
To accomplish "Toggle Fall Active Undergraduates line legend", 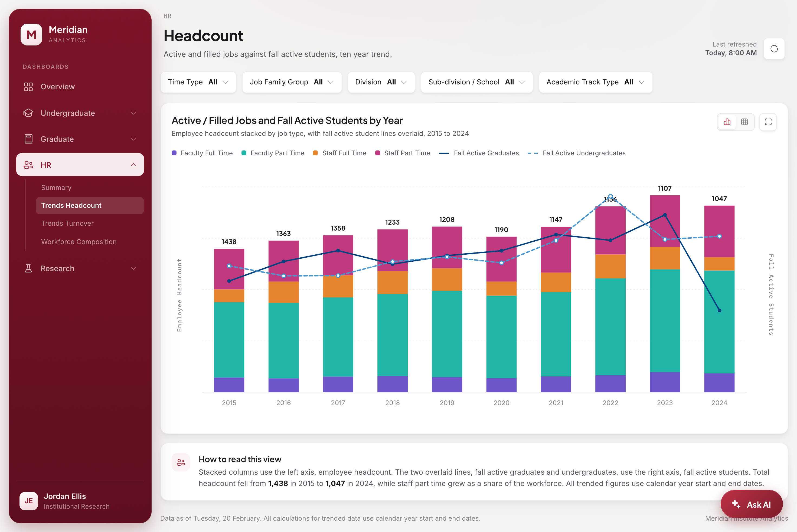I will tap(577, 153).
